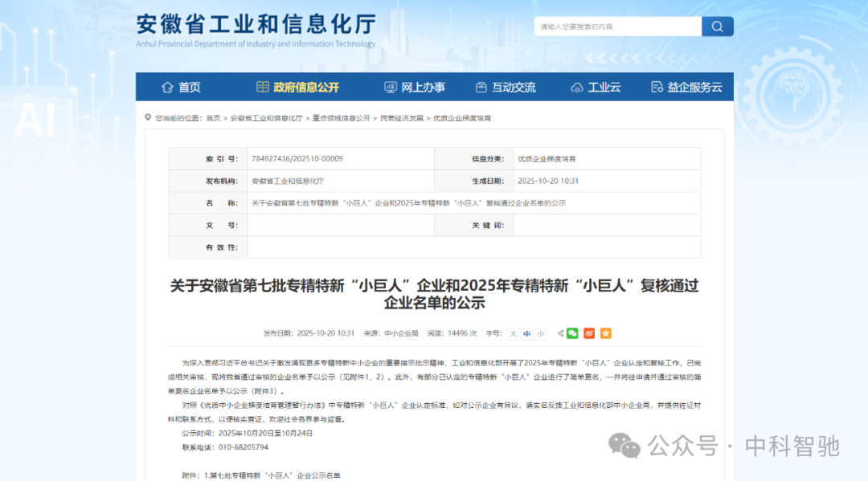Click 生成日期 value 2025-10-20 10:31
This screenshot has height=481, width=868.
pos(548,181)
